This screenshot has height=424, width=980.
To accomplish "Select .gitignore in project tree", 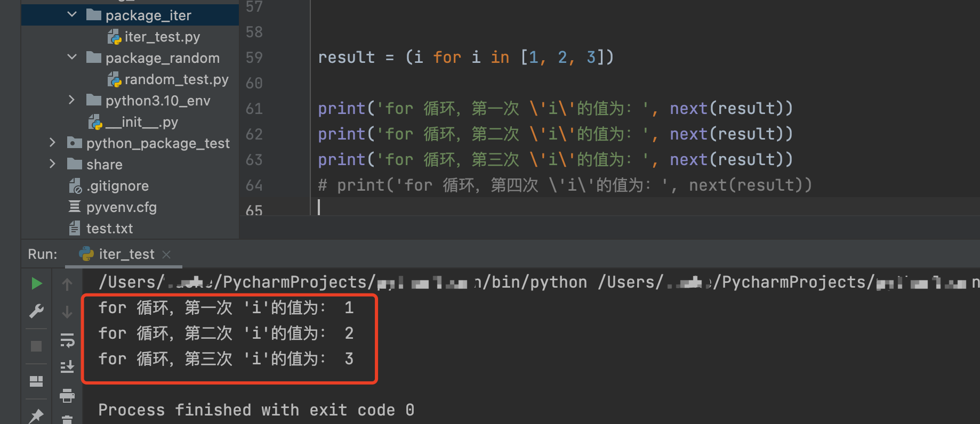I will (117, 186).
